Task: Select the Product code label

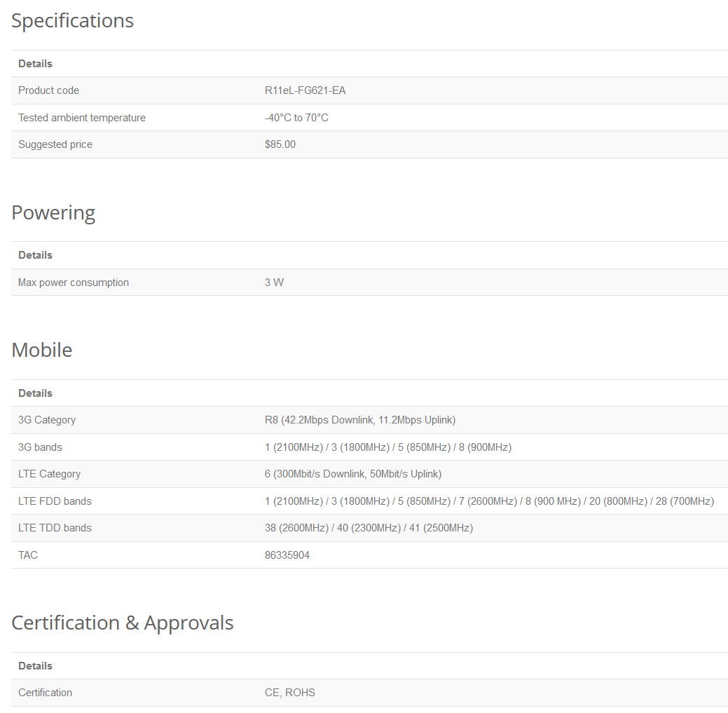Action: click(49, 90)
